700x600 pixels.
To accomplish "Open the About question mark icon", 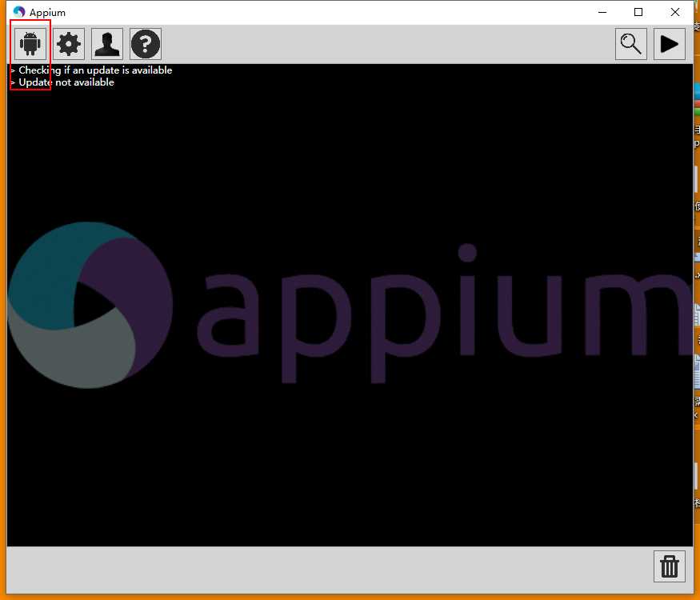I will point(146,44).
